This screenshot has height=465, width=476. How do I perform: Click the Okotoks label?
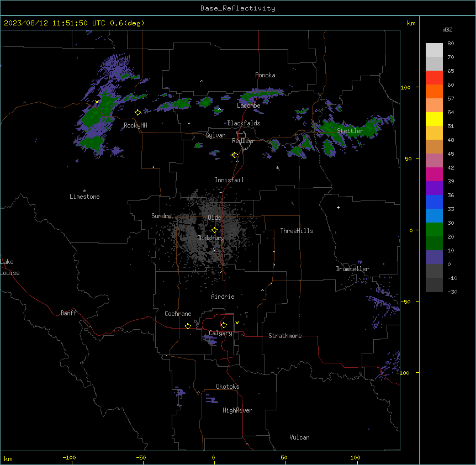point(228,387)
